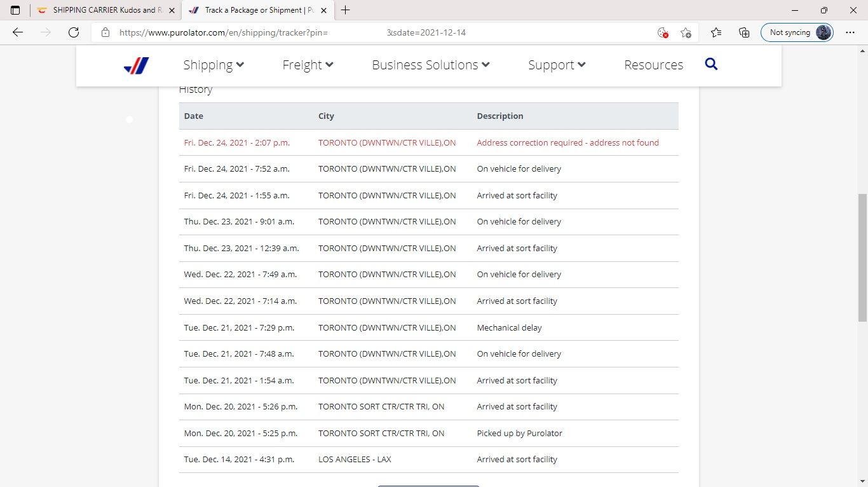This screenshot has width=868, height=487.
Task: Refresh the tracking page
Action: point(73,32)
